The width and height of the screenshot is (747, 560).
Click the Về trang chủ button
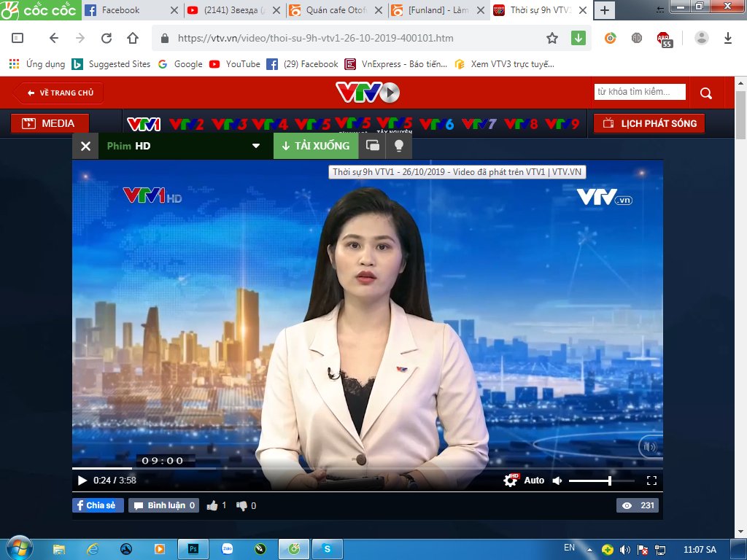point(59,93)
